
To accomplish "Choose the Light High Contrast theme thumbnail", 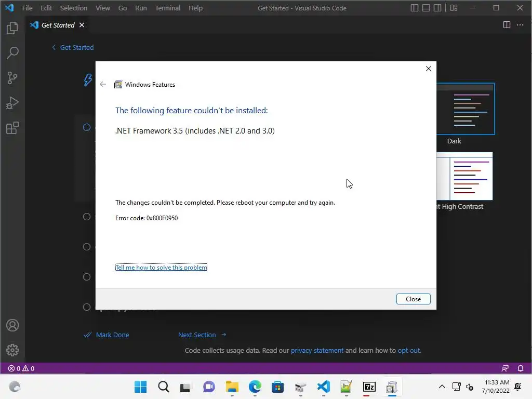I will (x=464, y=176).
